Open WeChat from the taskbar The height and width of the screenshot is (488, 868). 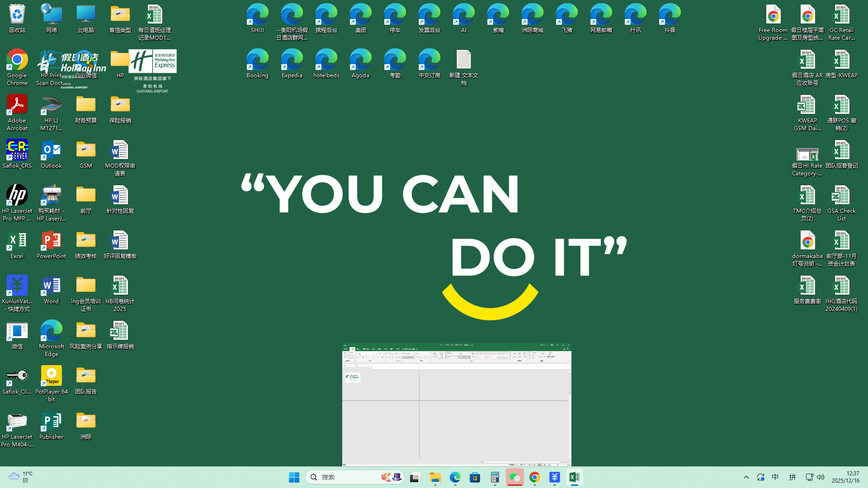pos(514,477)
